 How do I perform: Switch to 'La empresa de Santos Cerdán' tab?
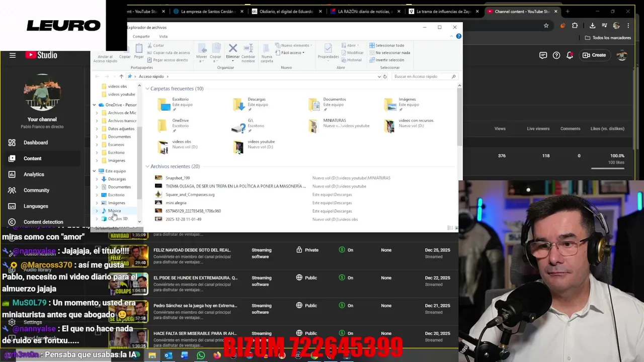(208, 11)
